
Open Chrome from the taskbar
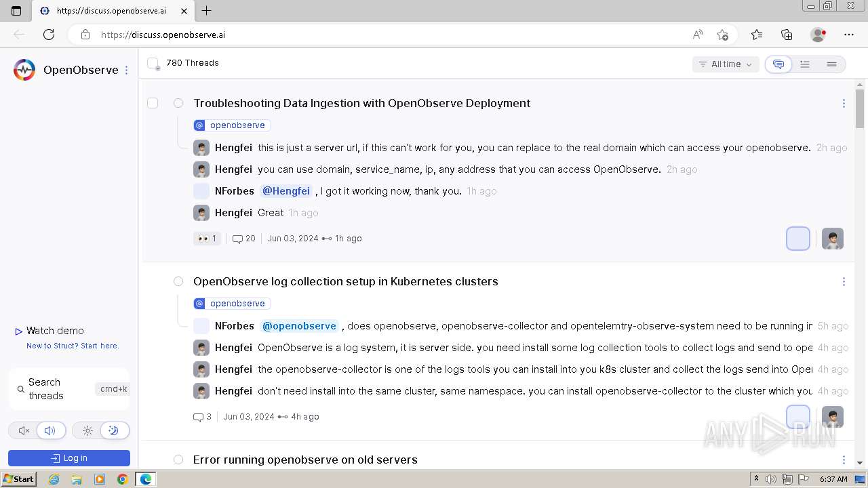coord(122,479)
